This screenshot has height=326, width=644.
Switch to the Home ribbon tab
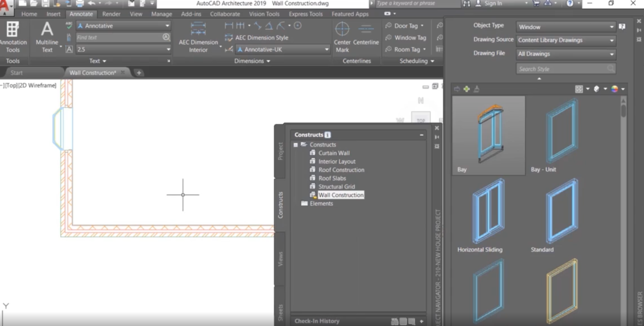[29, 14]
